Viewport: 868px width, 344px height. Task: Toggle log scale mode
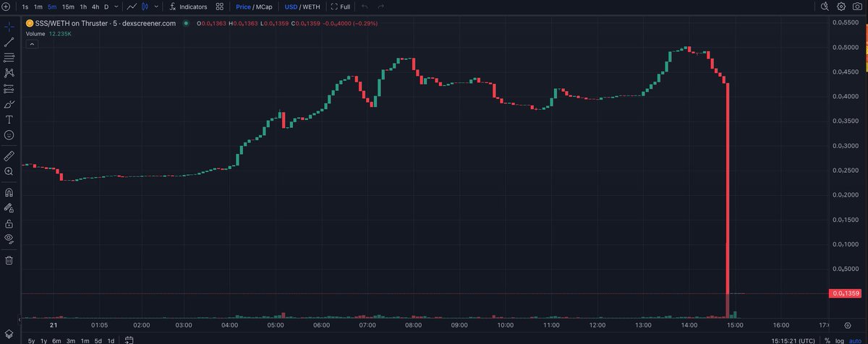pyautogui.click(x=841, y=340)
